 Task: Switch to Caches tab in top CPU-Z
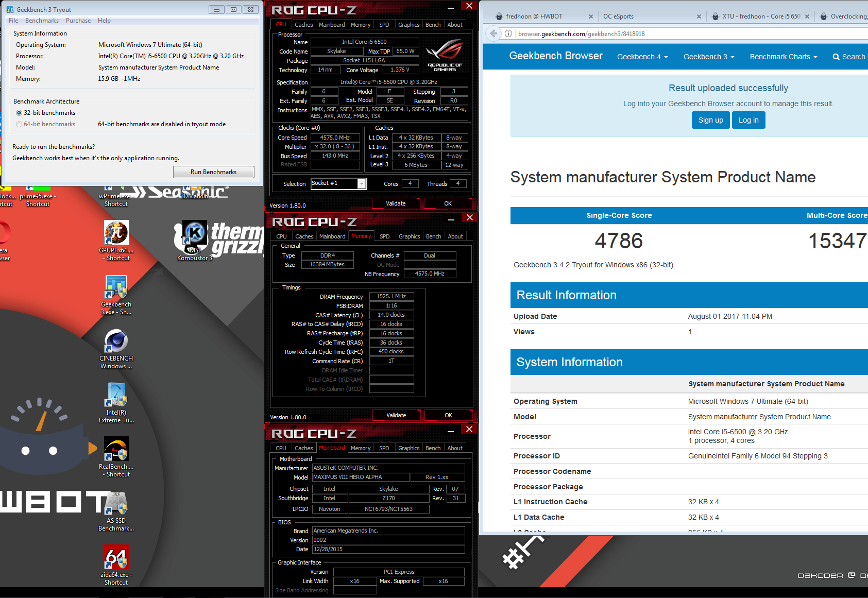pos(303,25)
